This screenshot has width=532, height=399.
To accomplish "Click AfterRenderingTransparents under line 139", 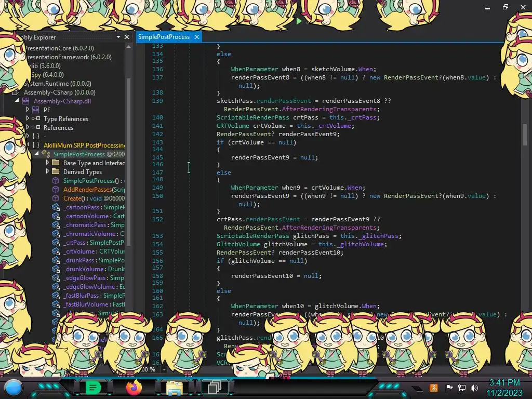I will click(329, 109).
